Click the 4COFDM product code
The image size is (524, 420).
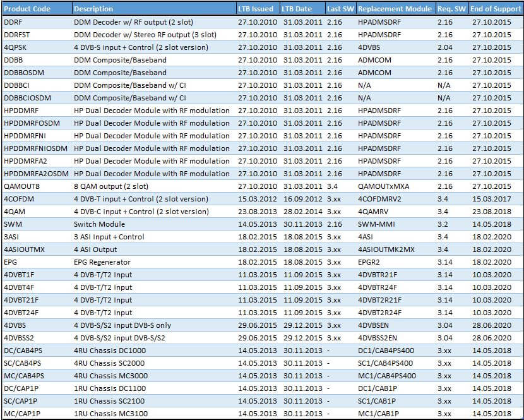coord(19,199)
